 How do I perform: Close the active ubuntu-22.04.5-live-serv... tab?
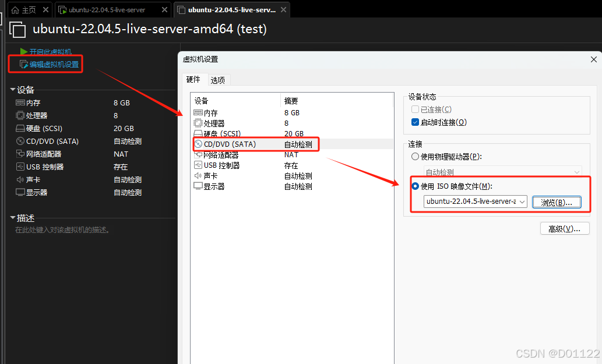[x=283, y=9]
